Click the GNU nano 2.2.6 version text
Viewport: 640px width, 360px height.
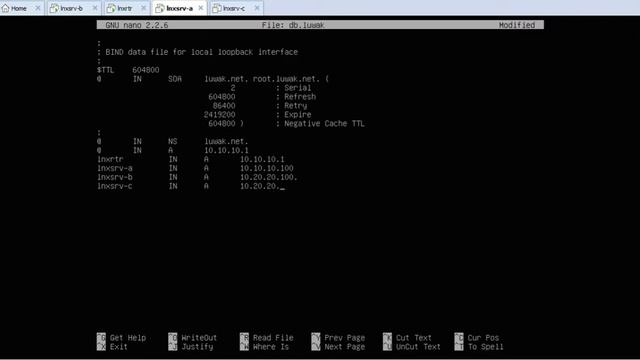[136, 25]
